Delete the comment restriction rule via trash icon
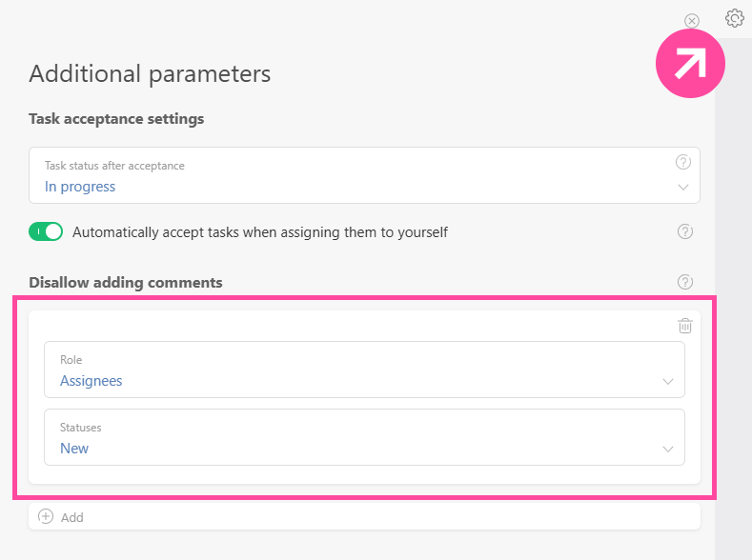The height and width of the screenshot is (560, 752). [x=684, y=326]
